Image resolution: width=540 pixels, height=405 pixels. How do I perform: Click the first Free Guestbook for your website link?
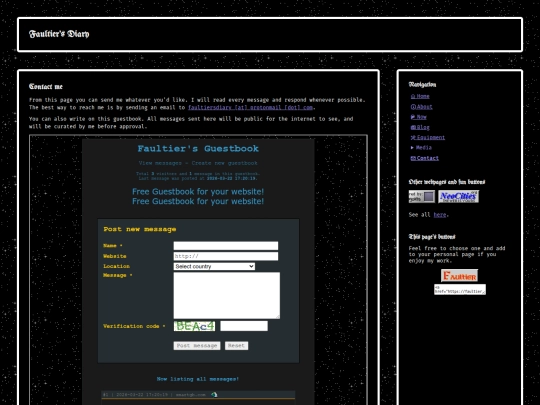(198, 191)
